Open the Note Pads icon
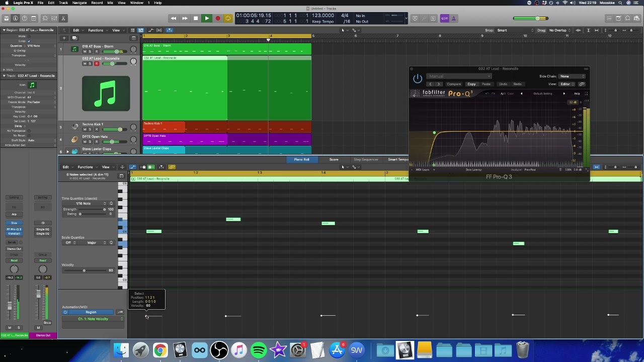The image size is (644, 362). pyautogui.click(x=618, y=19)
